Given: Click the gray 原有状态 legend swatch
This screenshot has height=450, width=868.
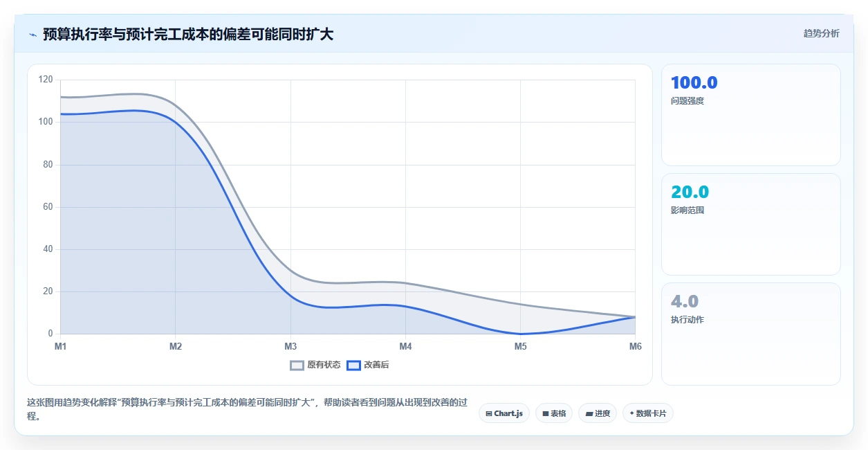Looking at the screenshot, I should (297, 365).
